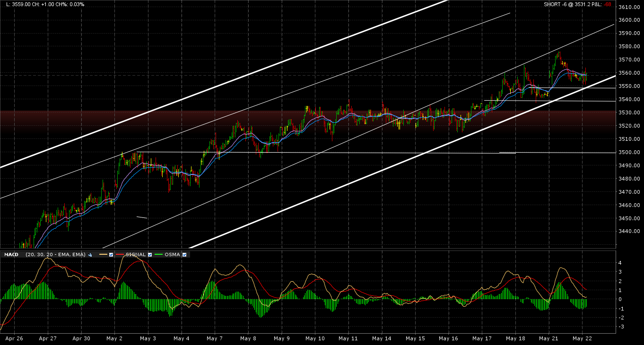
Task: Click the May 18 date label
Action: tap(515, 338)
